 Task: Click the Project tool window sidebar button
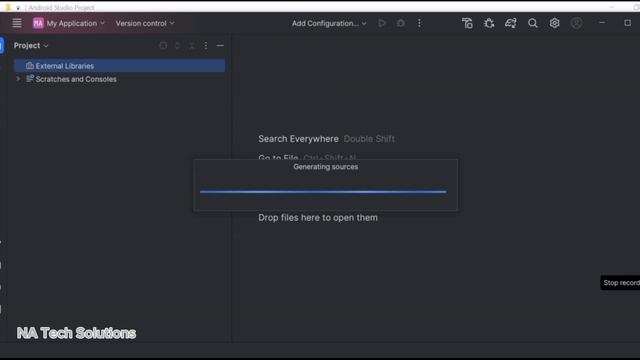tap(2, 45)
